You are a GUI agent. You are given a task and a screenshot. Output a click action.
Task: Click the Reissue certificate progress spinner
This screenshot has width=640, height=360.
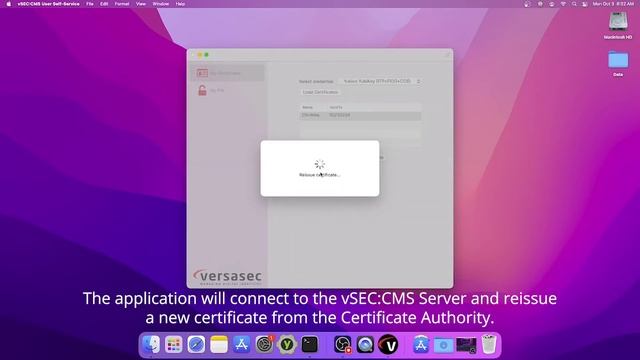coord(320,164)
